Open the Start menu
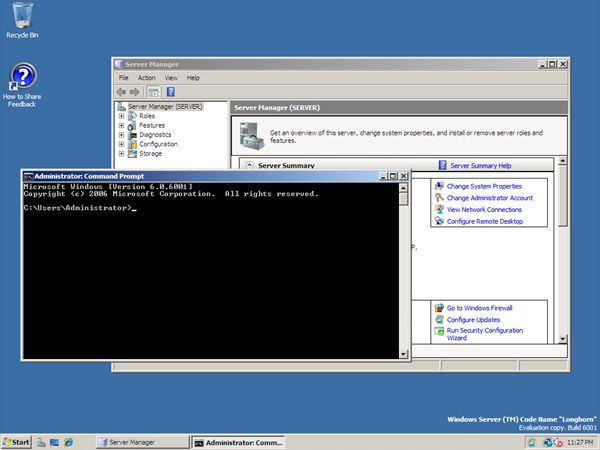600x450 pixels. pos(16,442)
